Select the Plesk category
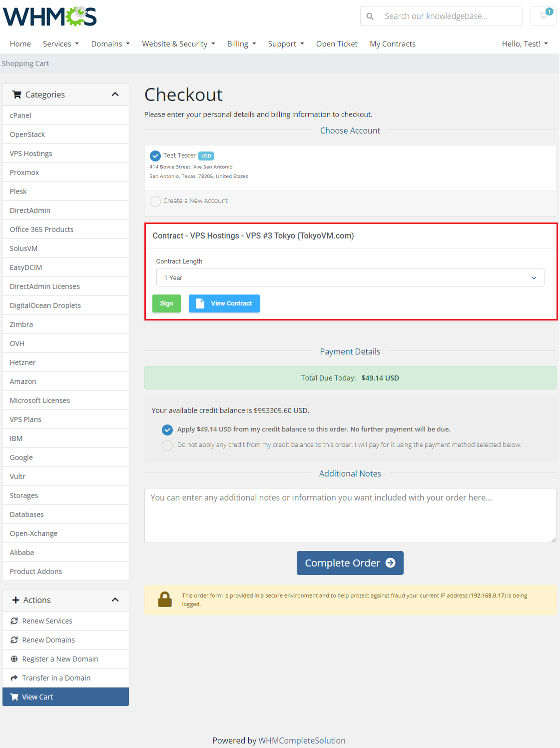The height and width of the screenshot is (748, 560). click(65, 191)
